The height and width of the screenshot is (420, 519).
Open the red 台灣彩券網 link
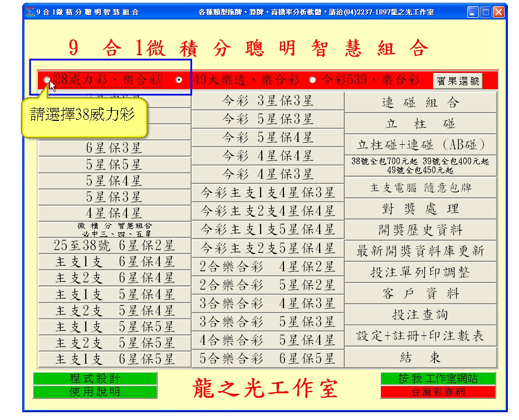coord(438,392)
